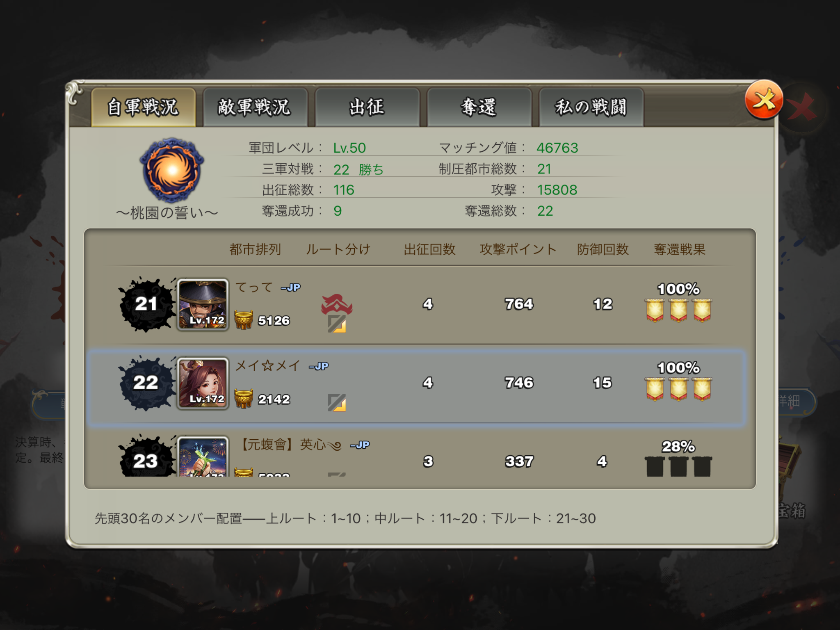Click the rank 21 ink badge
The height and width of the screenshot is (630, 840).
[146, 304]
